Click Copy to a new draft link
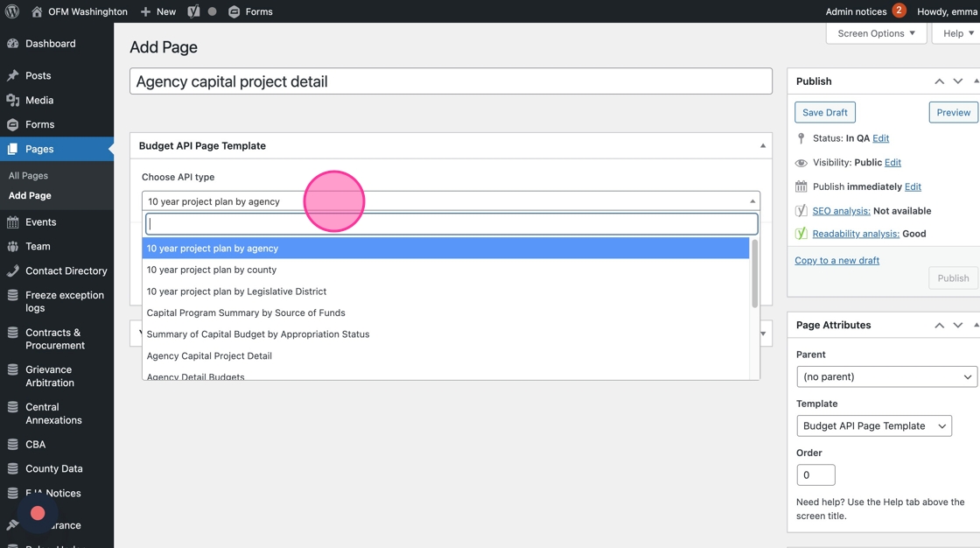The width and height of the screenshot is (980, 548). [836, 260]
